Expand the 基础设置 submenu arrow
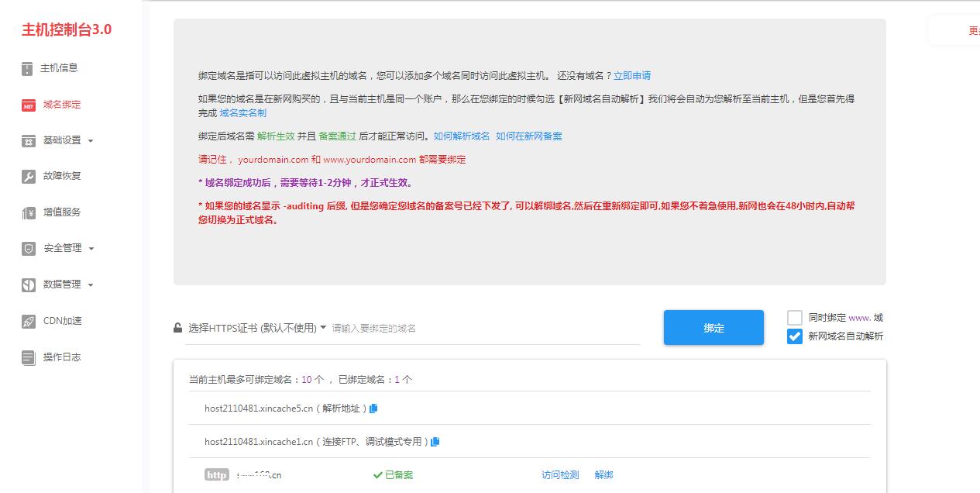Screen dimensions: 980x493 91,141
